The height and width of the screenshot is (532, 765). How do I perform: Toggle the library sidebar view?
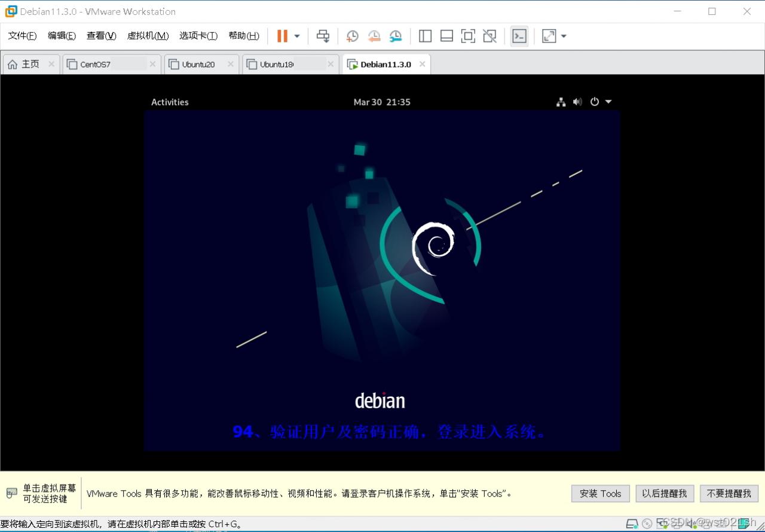[x=425, y=36]
